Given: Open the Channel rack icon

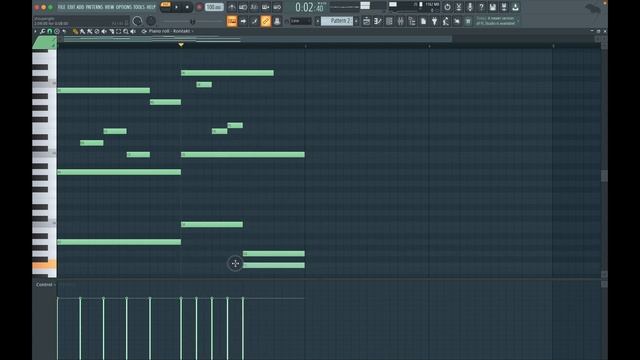Looking at the screenshot, I should [389, 21].
